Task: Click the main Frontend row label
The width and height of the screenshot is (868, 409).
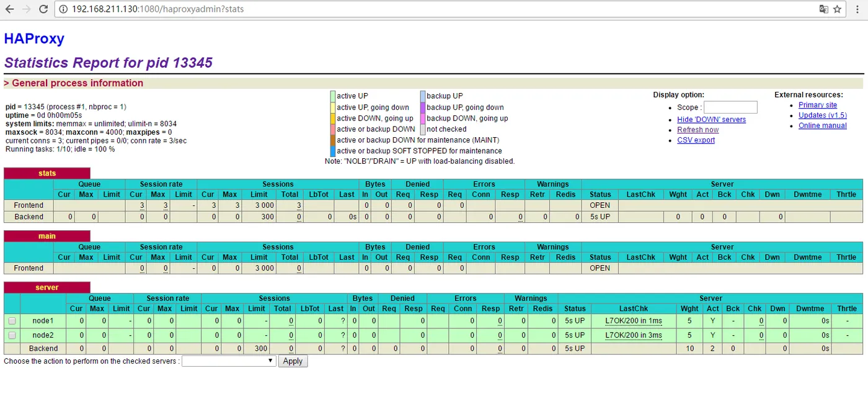Action: (x=29, y=268)
